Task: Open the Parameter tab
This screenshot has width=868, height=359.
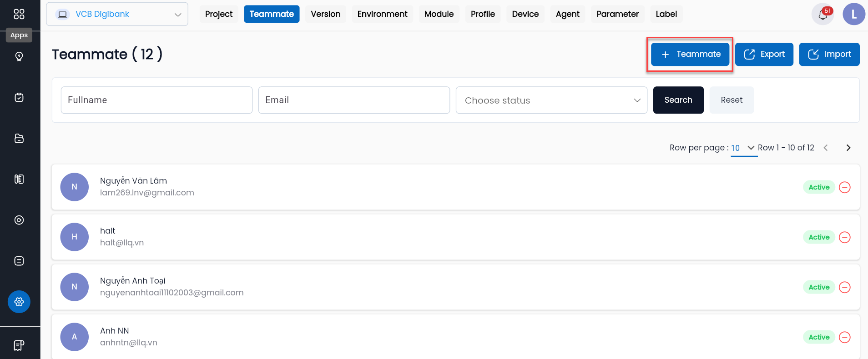Action: coord(618,14)
